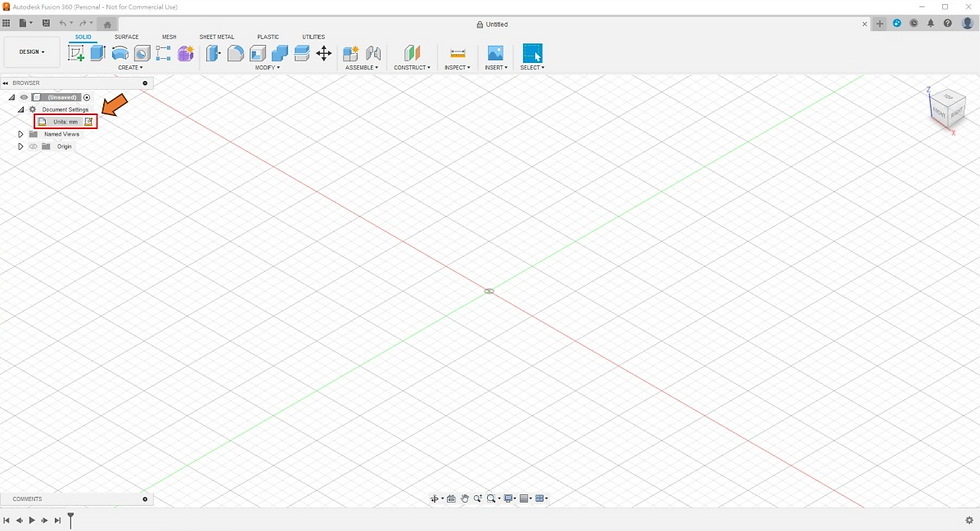Click the new design plus tab button

[x=879, y=24]
